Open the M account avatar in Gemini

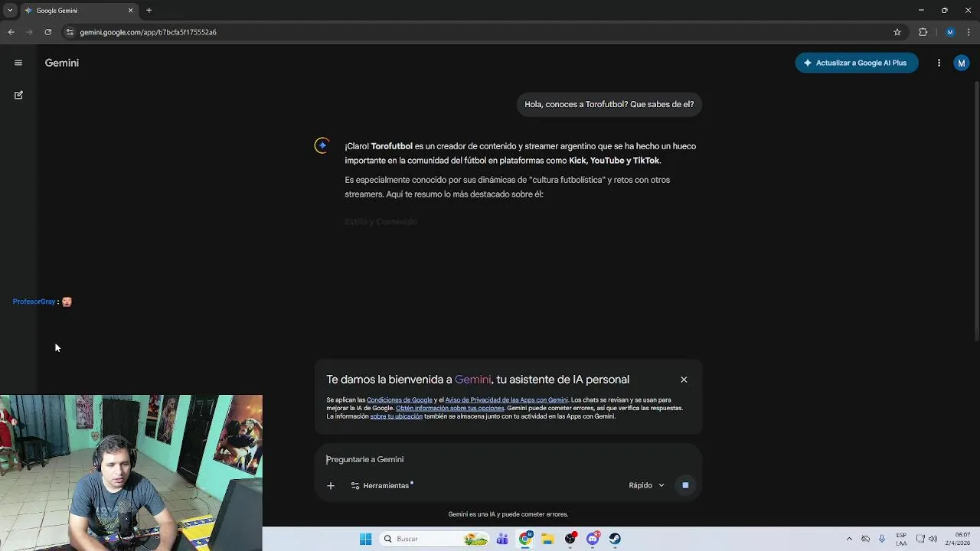(962, 63)
